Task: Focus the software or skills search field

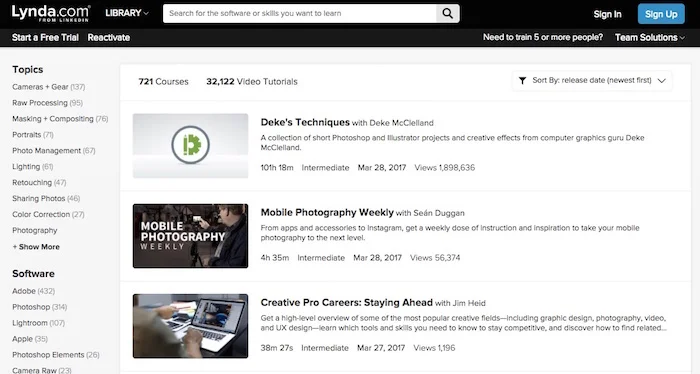Action: coord(300,13)
